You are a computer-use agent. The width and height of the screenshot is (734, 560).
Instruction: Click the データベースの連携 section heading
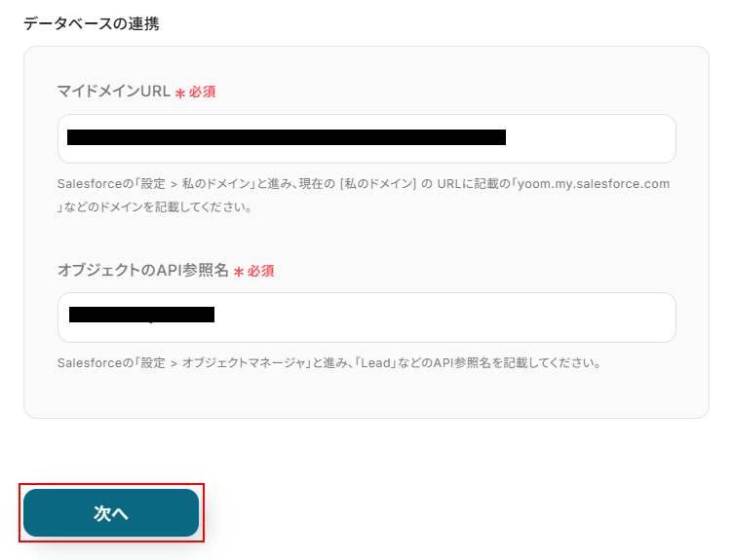pyautogui.click(x=91, y=23)
